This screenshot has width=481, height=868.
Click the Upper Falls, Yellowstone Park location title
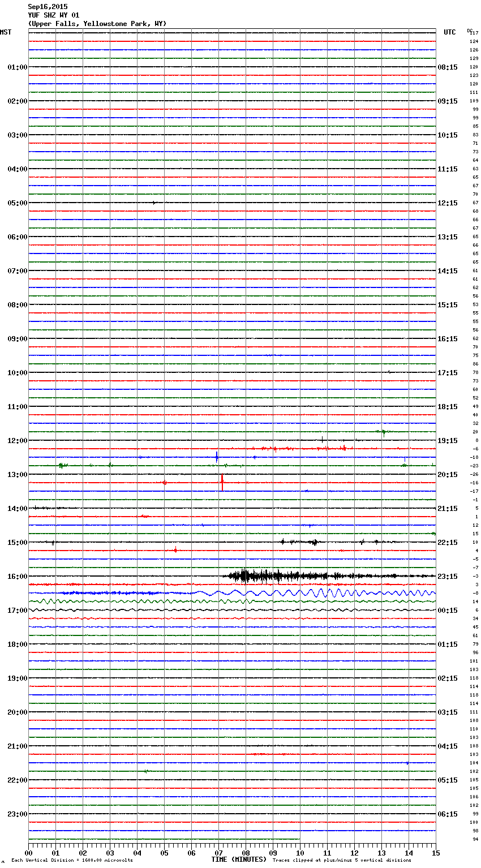coord(97,24)
